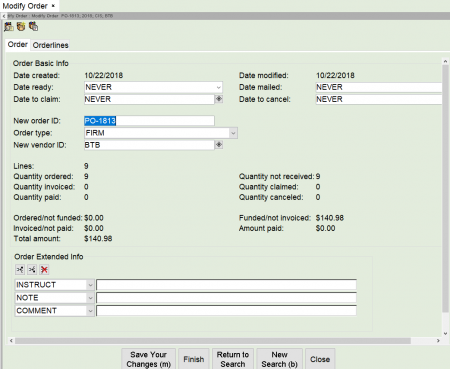This screenshot has height=369, width=450.
Task: Open the COMMENT entry type dropdown
Action: 90,311
